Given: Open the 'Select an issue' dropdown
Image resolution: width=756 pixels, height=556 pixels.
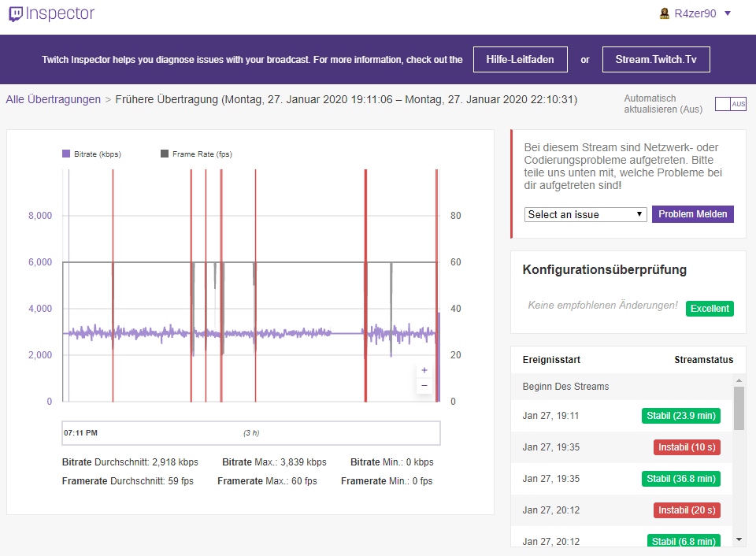Looking at the screenshot, I should pyautogui.click(x=585, y=214).
